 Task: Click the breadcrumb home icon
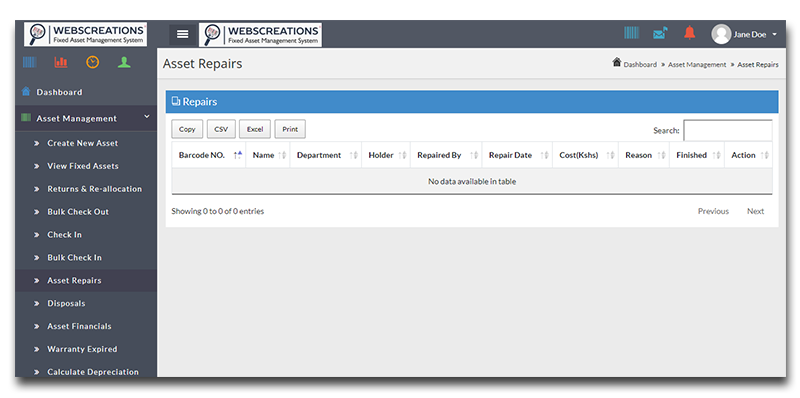point(617,62)
